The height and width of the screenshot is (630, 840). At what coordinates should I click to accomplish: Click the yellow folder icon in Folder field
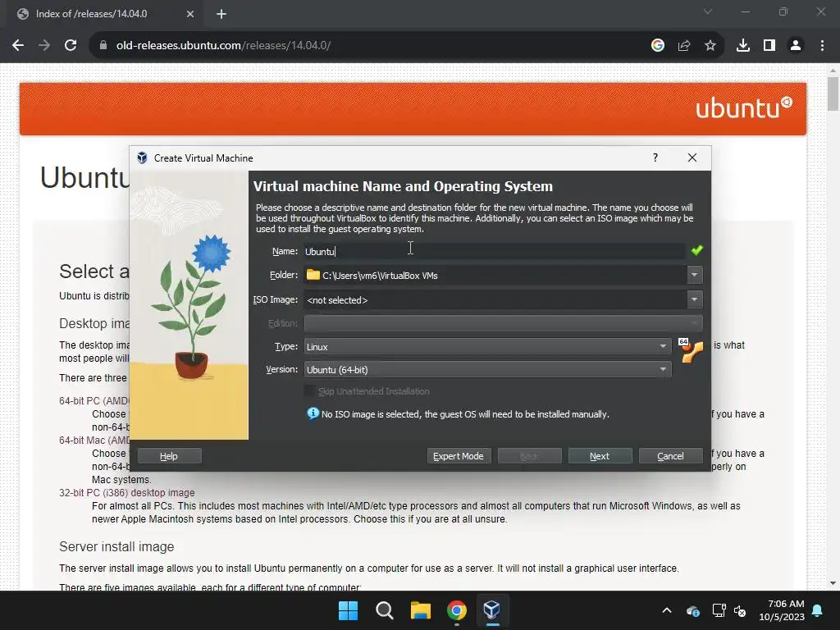tap(313, 275)
